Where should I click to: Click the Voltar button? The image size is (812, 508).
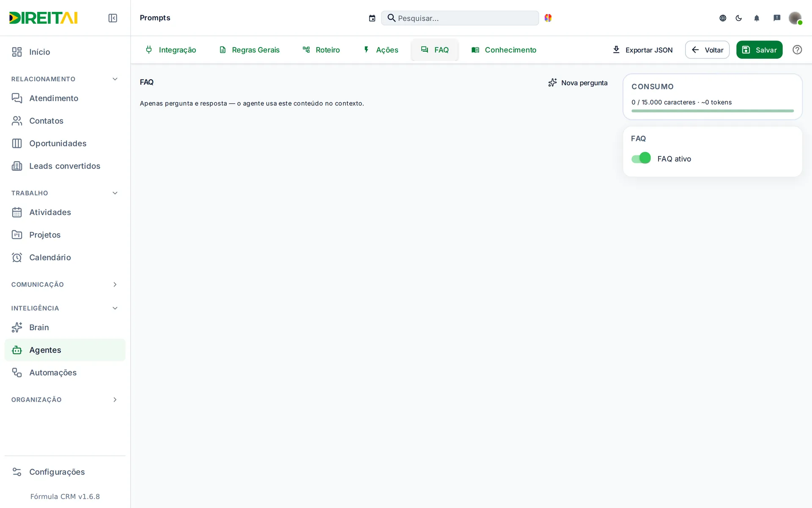tap(707, 50)
